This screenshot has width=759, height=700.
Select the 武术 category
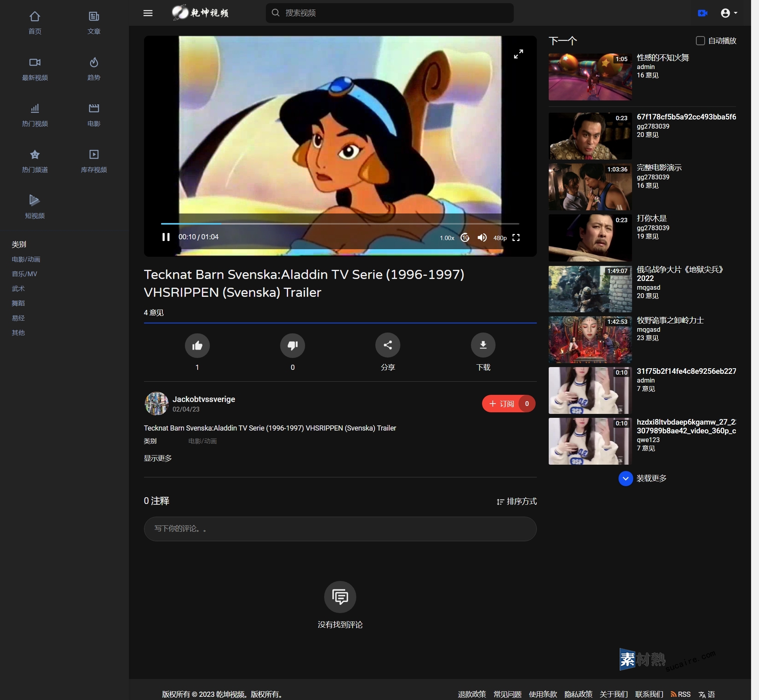coord(18,288)
